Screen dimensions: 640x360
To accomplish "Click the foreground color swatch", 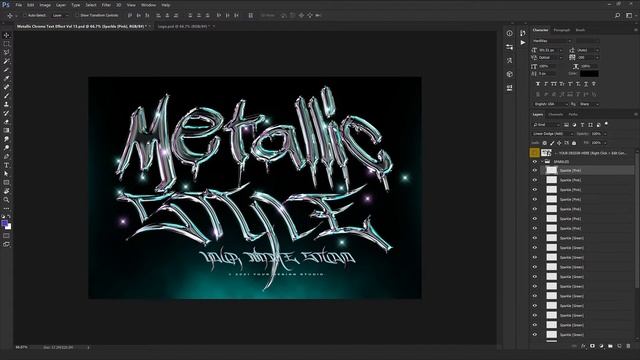I will pos(4,223).
